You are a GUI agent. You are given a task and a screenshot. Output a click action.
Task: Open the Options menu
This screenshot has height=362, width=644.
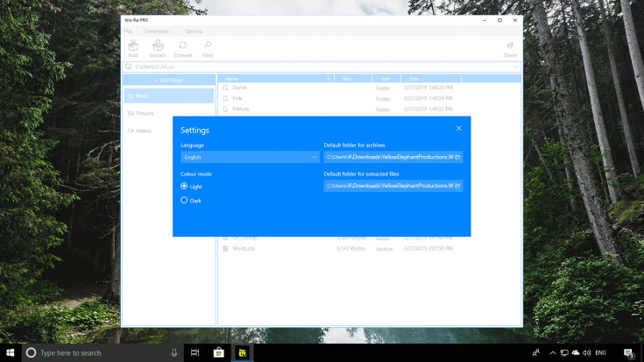[194, 31]
